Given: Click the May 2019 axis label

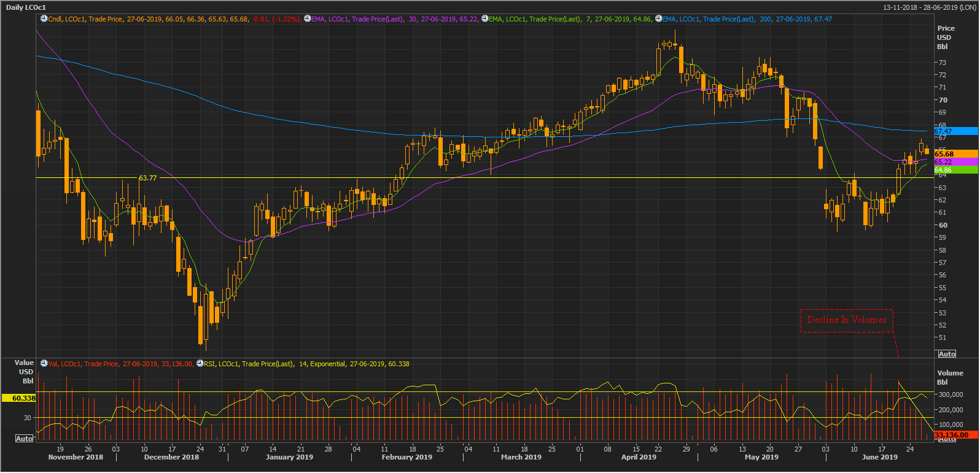Looking at the screenshot, I should click(x=761, y=457).
